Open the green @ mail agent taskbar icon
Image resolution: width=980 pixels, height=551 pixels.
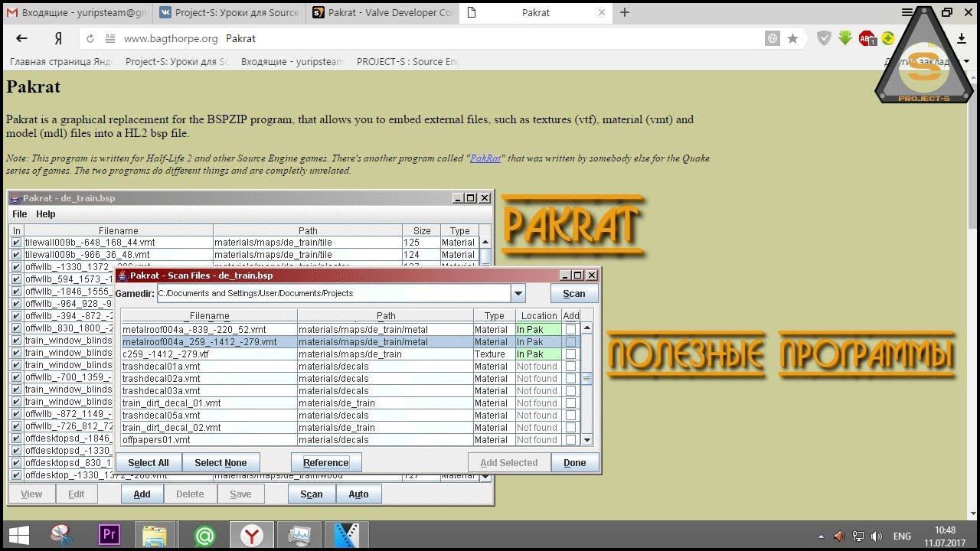point(204,536)
